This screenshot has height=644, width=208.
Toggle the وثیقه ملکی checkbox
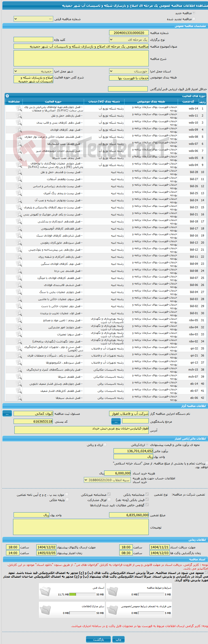point(67,499)
